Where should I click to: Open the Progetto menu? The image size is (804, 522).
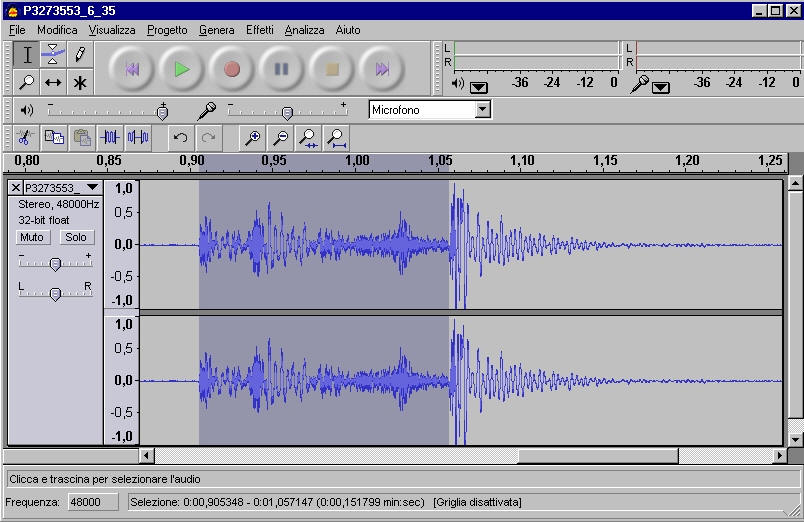(x=167, y=30)
